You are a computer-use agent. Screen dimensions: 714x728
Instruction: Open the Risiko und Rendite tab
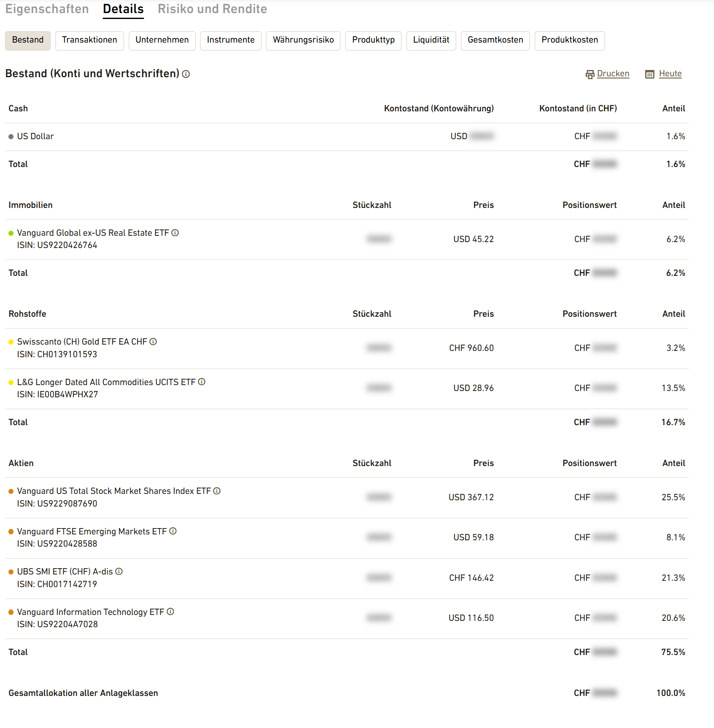click(x=212, y=9)
